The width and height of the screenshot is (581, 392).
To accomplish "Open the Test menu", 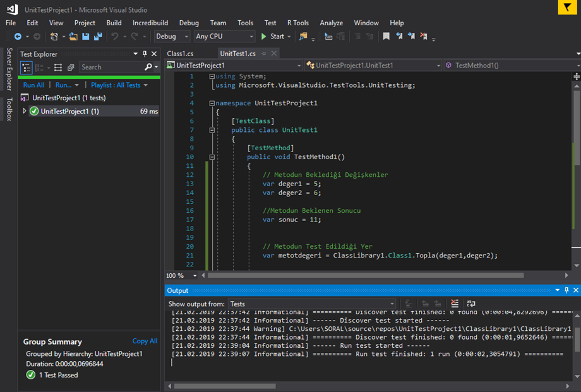I will coord(270,23).
